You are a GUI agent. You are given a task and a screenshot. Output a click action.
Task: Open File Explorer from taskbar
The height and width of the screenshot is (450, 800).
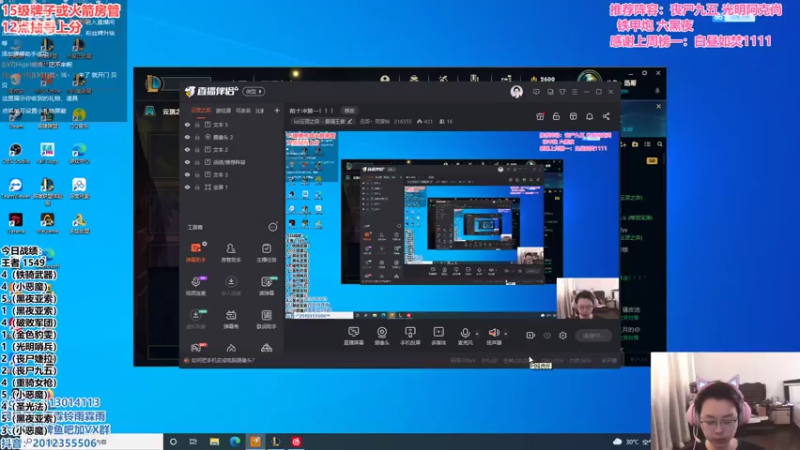214,442
